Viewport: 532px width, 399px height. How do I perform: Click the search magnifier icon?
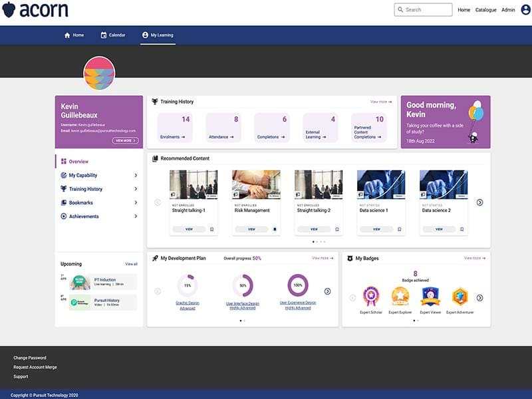[x=400, y=10]
